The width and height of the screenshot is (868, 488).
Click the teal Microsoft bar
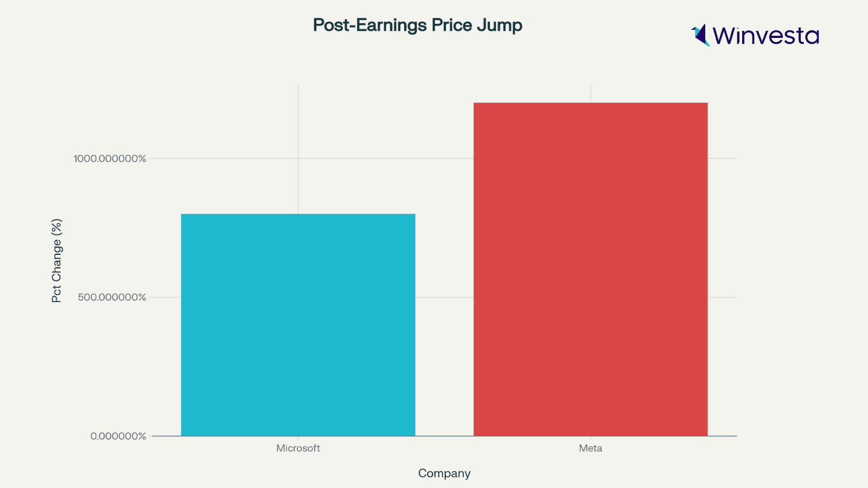point(298,325)
